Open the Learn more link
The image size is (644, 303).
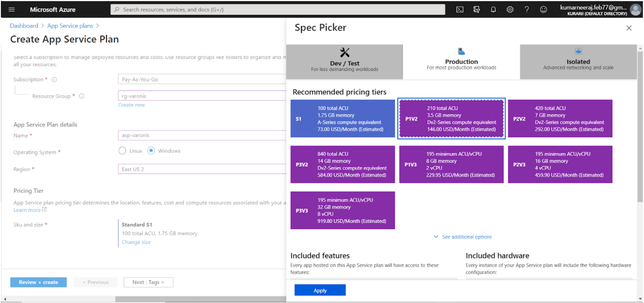pyautogui.click(x=30, y=210)
